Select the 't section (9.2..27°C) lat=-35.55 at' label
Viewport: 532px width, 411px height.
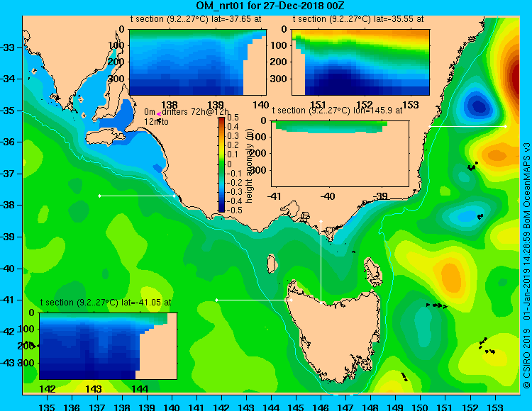(358, 19)
